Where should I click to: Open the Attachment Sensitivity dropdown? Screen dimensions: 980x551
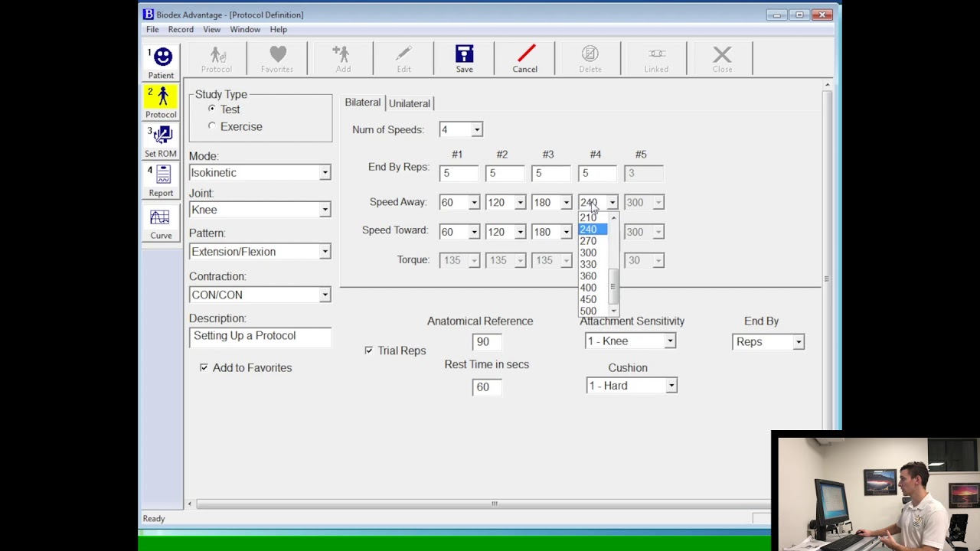coord(670,341)
